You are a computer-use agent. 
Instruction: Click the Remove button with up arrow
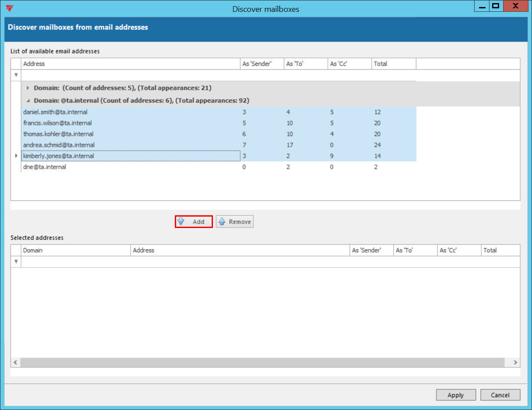click(234, 222)
